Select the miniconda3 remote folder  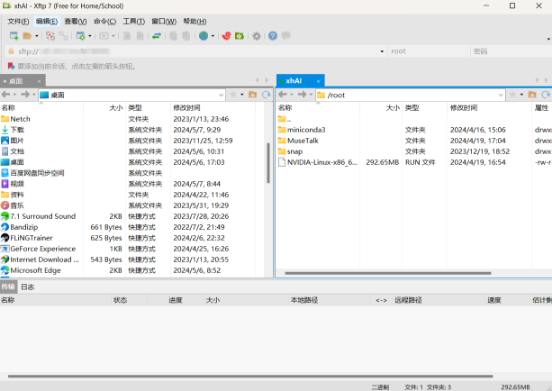click(x=302, y=130)
